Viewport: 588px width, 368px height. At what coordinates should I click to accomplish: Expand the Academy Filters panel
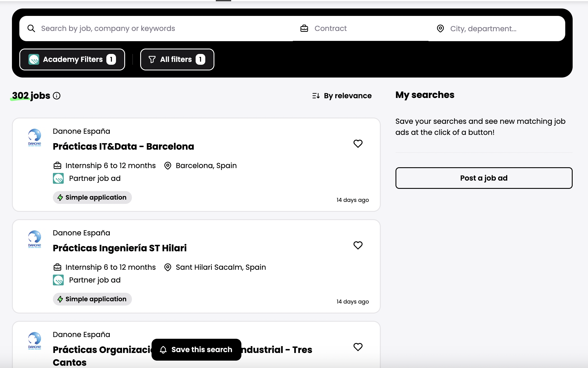tap(72, 59)
